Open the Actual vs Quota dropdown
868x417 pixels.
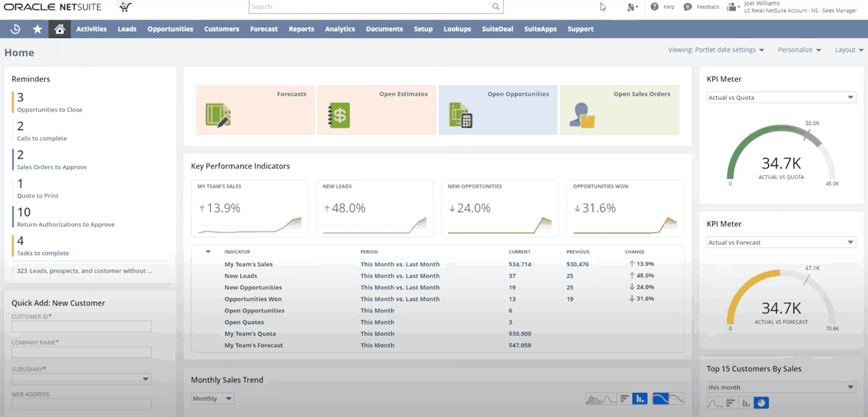pos(781,97)
